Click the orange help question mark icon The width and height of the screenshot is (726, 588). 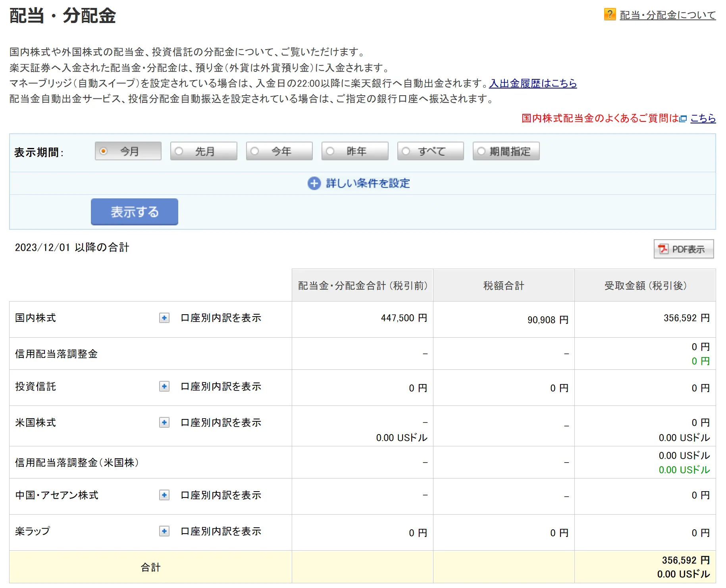pos(610,14)
